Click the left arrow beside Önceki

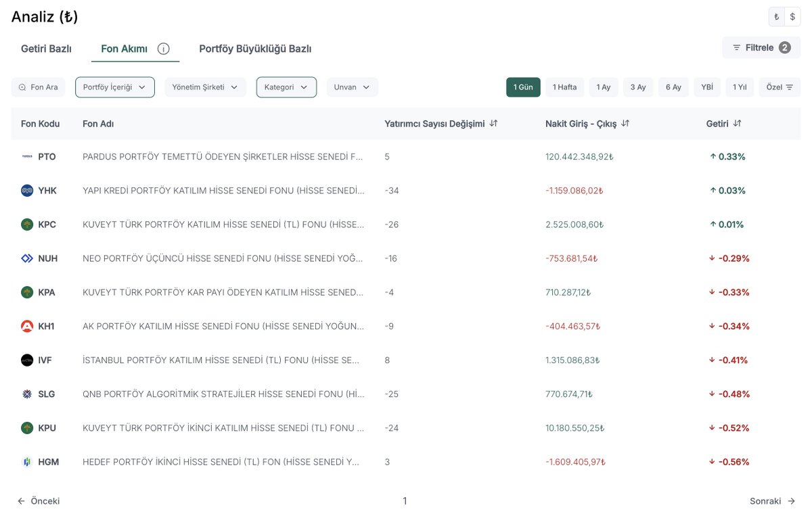point(22,501)
